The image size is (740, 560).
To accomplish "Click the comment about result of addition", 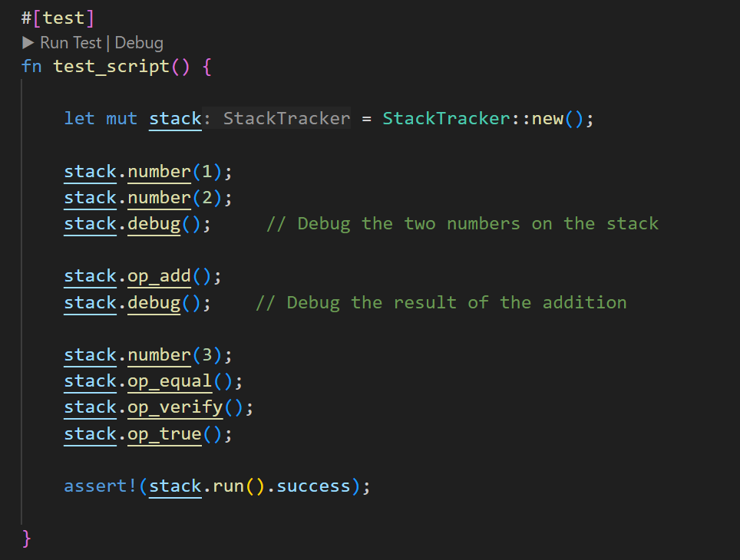I will (x=441, y=302).
